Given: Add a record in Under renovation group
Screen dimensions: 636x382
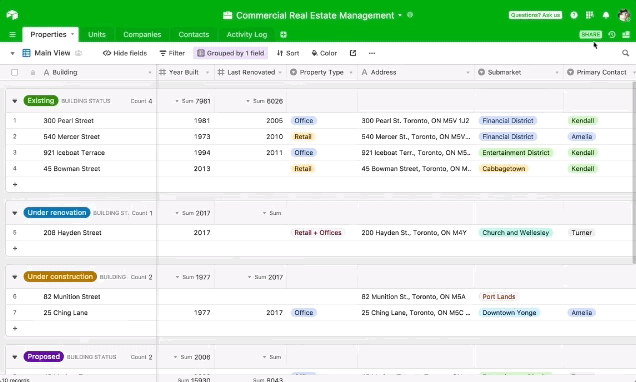Looking at the screenshot, I should coord(15,248).
